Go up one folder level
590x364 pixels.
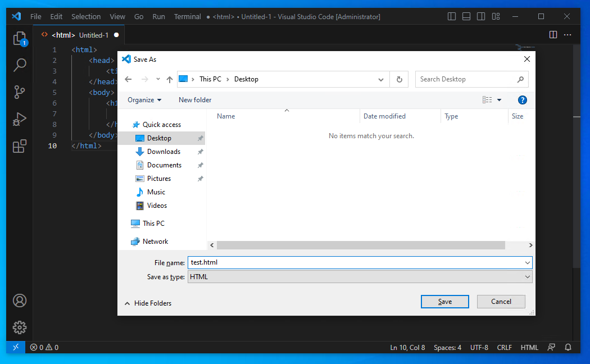pos(170,79)
